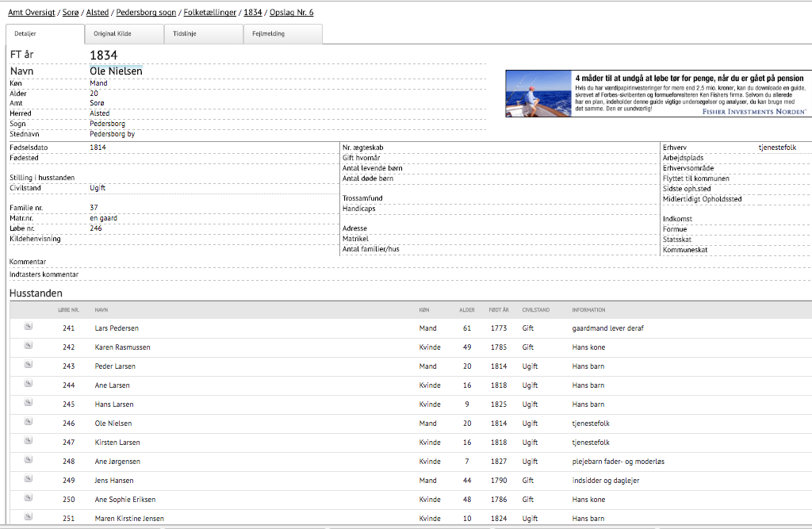Select name Hans Larsen in household list
Screen dimensions: 812x529
click(x=114, y=404)
